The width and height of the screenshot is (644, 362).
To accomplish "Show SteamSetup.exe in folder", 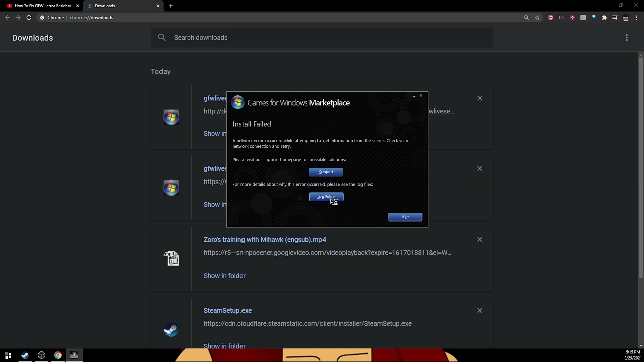I will point(224,346).
